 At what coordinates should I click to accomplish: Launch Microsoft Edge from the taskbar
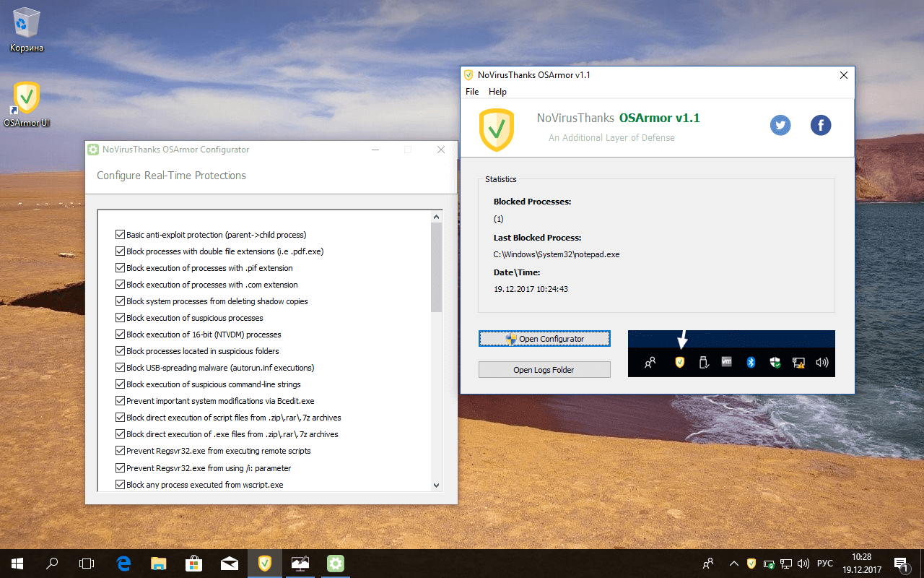pyautogui.click(x=123, y=564)
